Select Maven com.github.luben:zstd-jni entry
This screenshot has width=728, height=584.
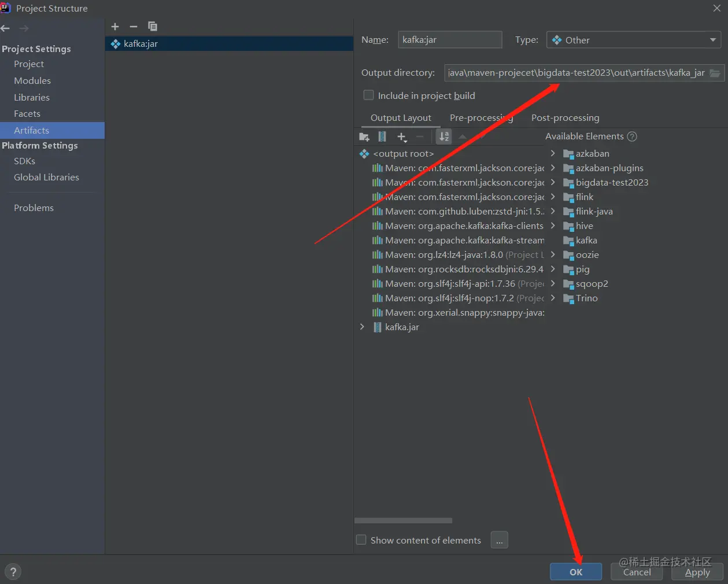pos(458,212)
